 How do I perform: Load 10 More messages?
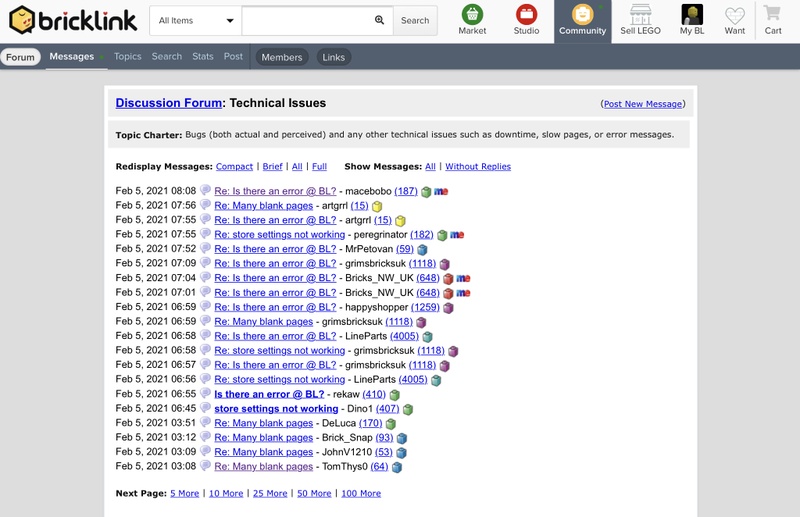[x=226, y=494]
